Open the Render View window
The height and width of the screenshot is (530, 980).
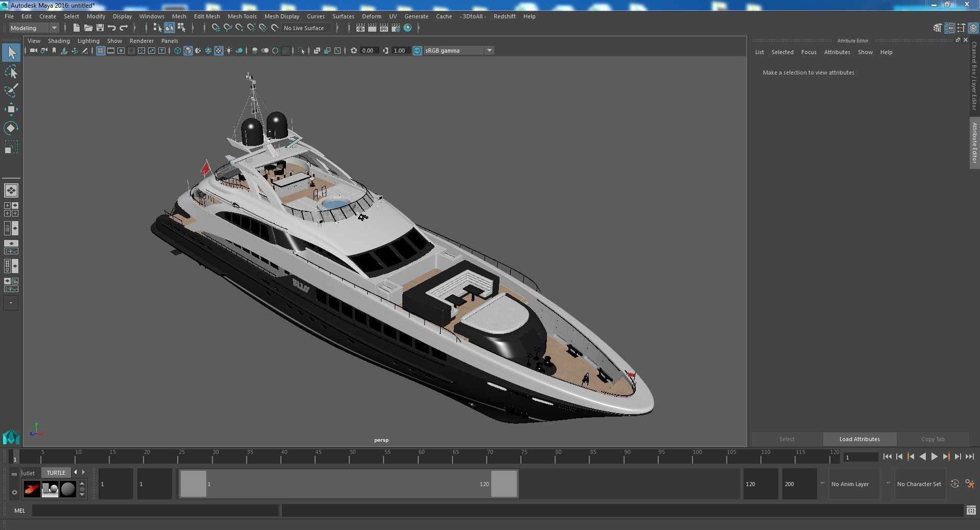click(x=360, y=28)
